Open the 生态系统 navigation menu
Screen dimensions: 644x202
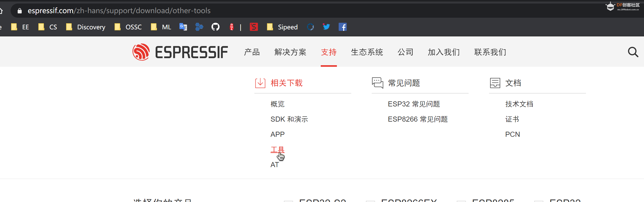[367, 52]
